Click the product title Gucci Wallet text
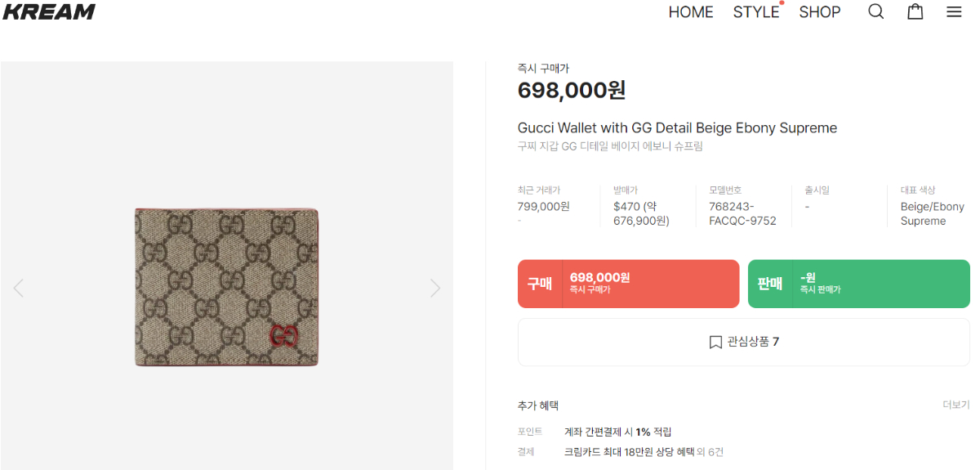980x470 pixels. (677, 128)
